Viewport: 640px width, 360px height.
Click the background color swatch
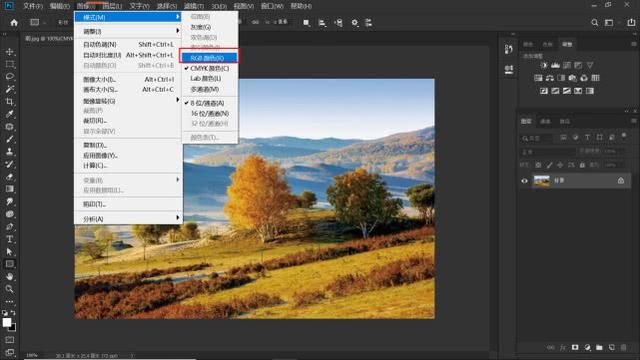(x=13, y=328)
